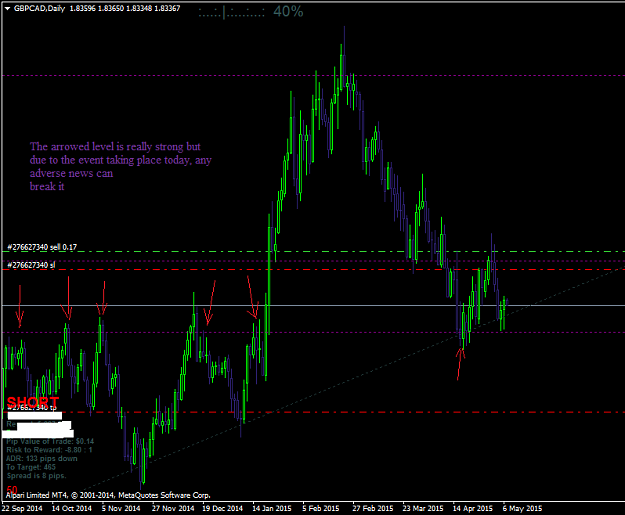
Task: Select the '#276627340 sell 0.17' order label
Action: coord(42,247)
